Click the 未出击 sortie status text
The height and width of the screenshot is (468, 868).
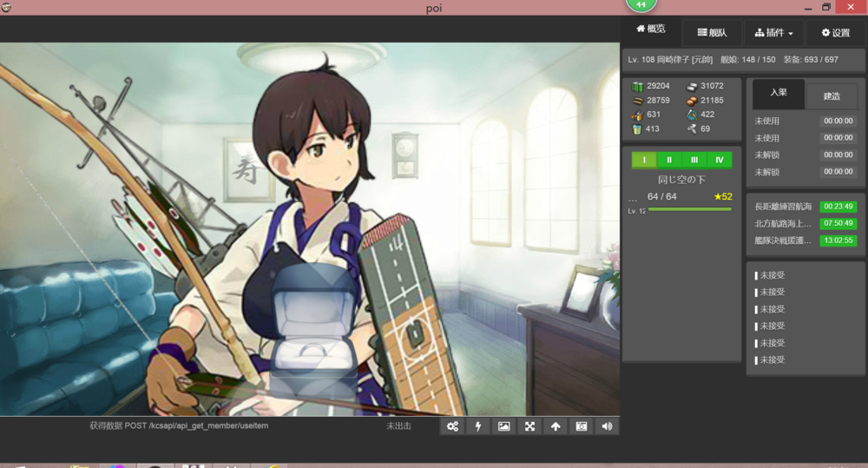398,426
